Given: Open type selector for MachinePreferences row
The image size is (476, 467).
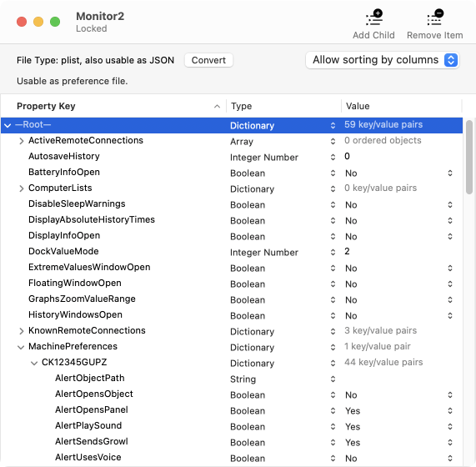Looking at the screenshot, I should (333, 347).
